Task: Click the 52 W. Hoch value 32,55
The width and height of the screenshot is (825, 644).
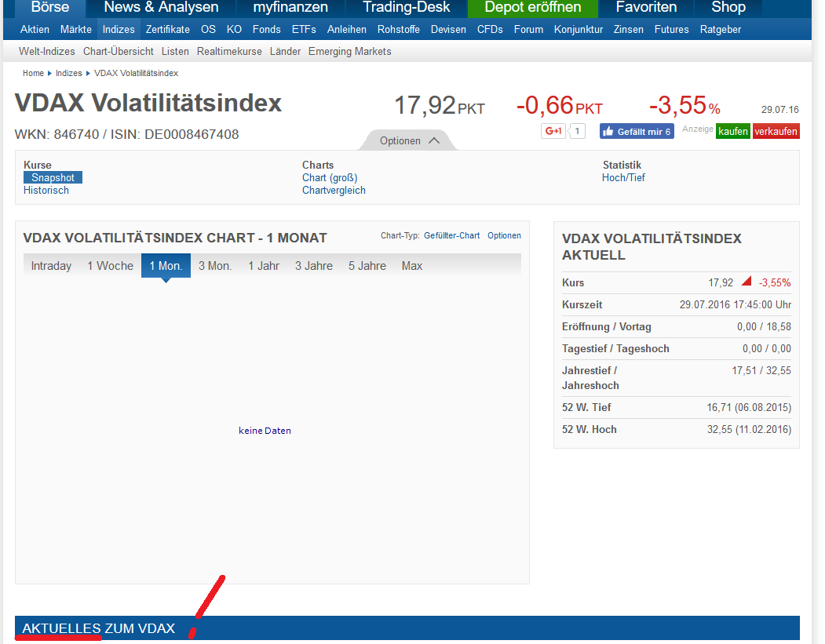Action: [749, 430]
